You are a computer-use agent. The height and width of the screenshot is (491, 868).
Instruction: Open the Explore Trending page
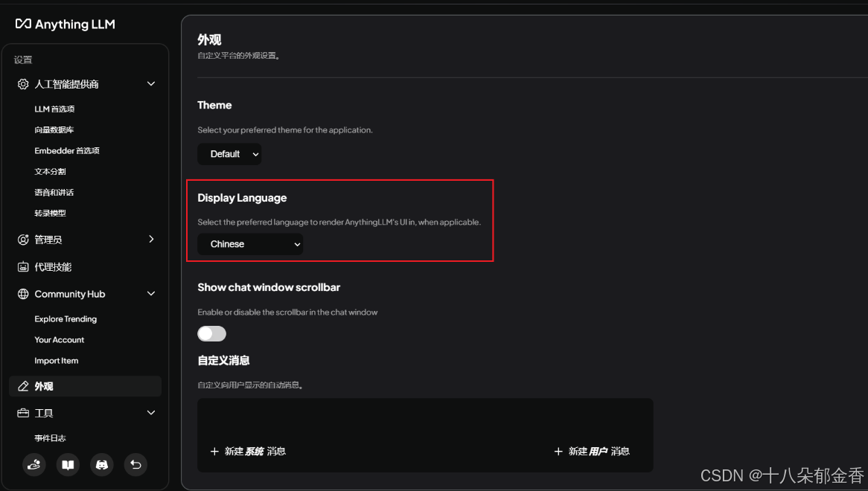coord(66,318)
